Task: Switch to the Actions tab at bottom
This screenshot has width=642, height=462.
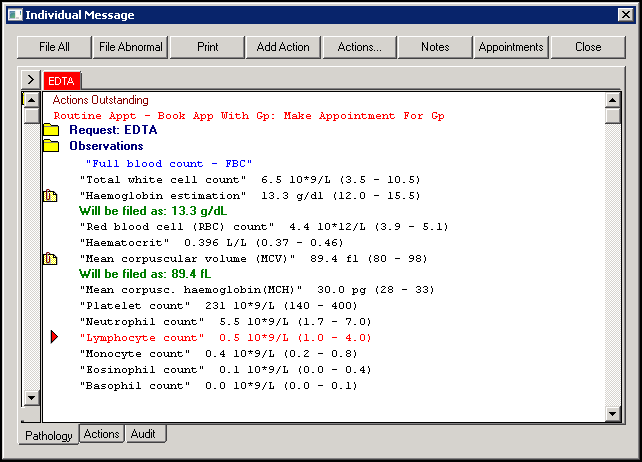Action: tap(101, 434)
